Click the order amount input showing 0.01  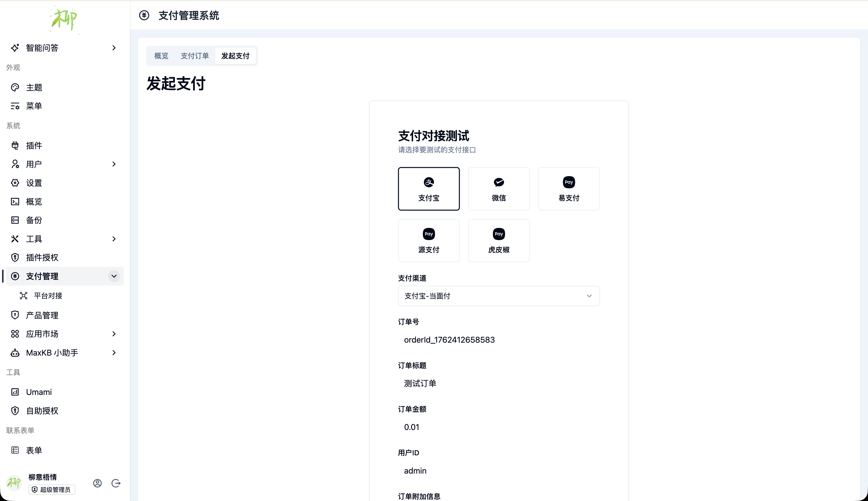tap(498, 427)
